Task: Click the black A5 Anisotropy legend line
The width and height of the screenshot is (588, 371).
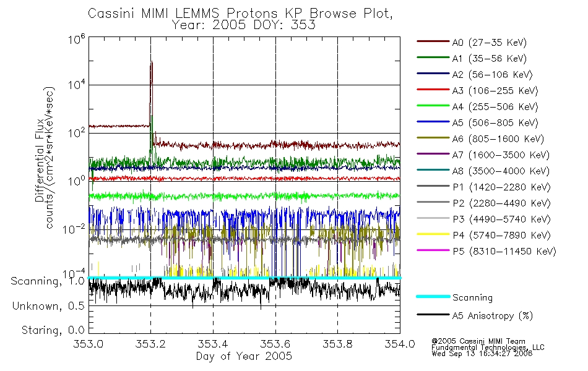Action: [x=433, y=315]
